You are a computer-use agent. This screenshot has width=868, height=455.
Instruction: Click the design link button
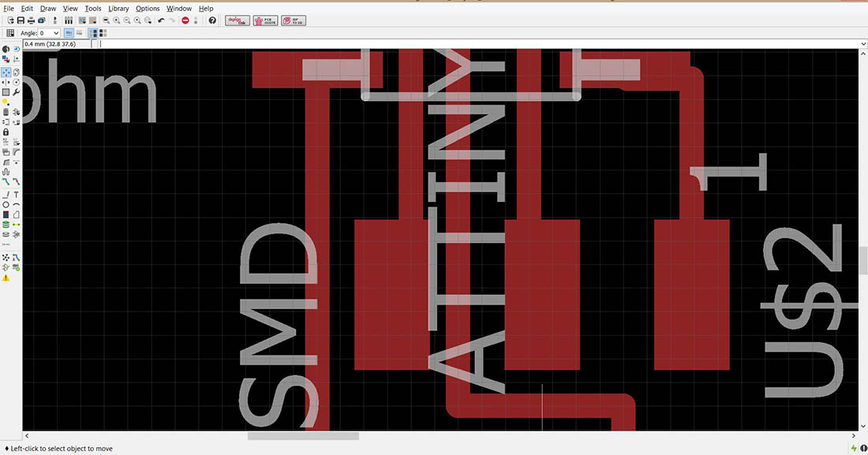[238, 21]
